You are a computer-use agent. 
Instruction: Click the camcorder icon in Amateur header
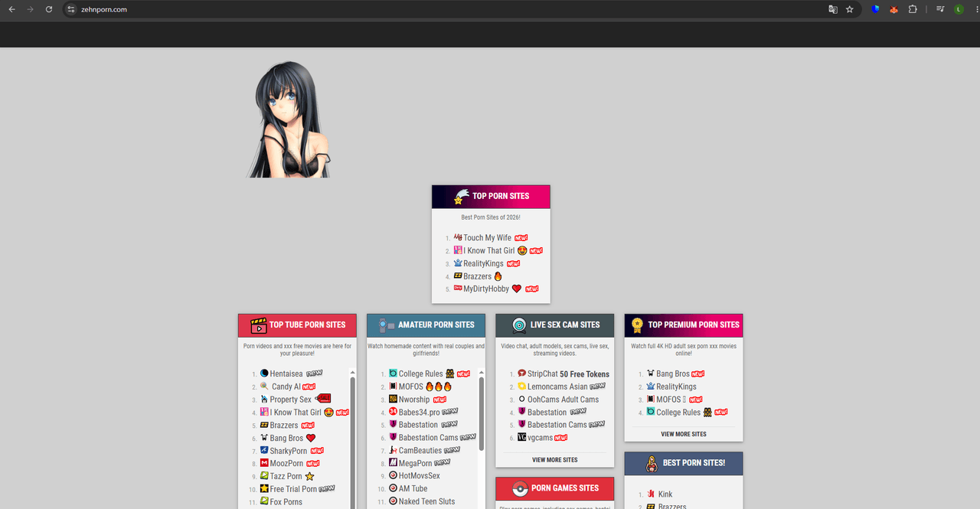pyautogui.click(x=387, y=325)
